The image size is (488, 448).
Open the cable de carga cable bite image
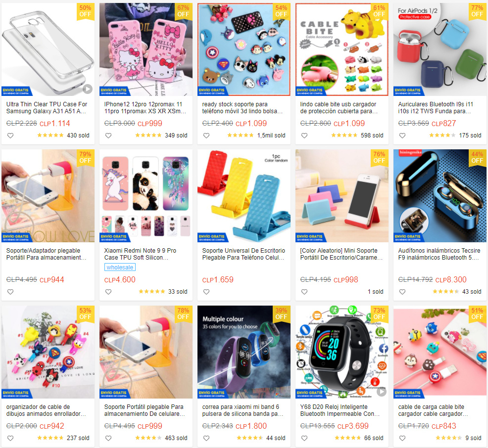coord(440,352)
